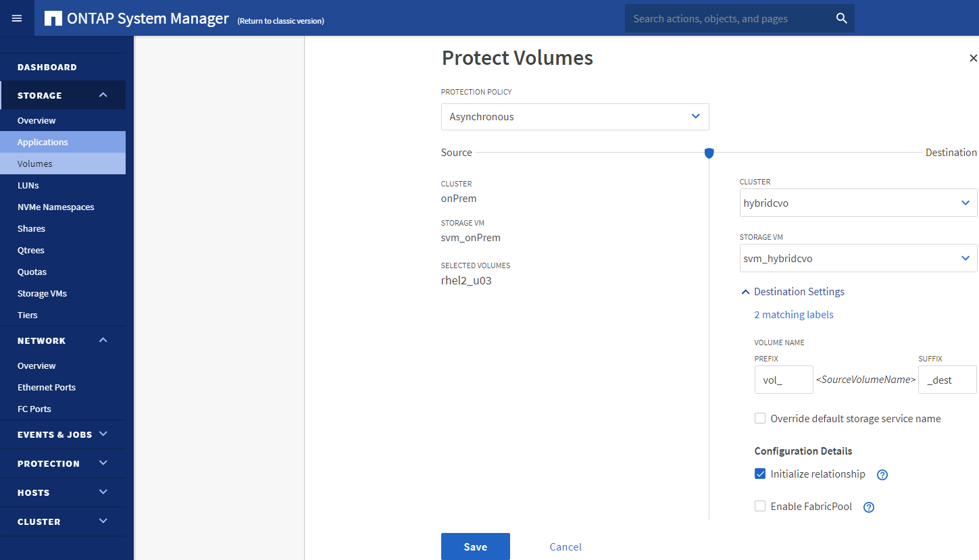Uncheck Initialize relationship checkbox
979x560 pixels.
[760, 474]
